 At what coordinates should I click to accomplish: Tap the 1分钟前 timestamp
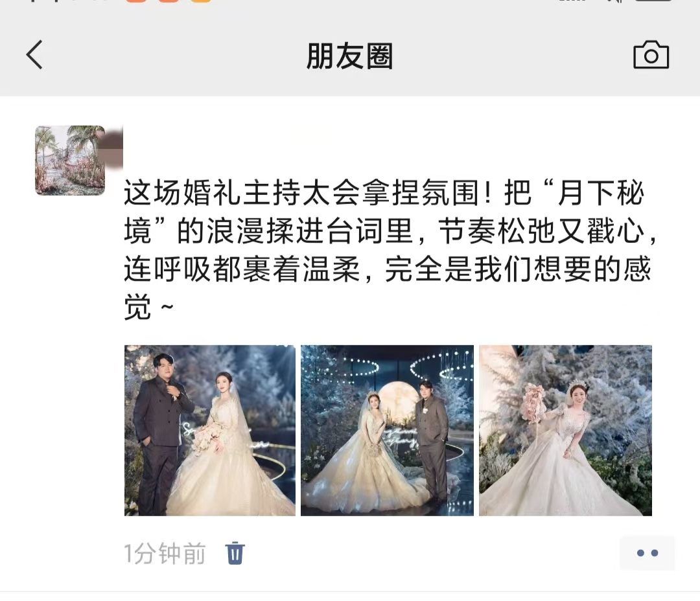[x=165, y=554]
